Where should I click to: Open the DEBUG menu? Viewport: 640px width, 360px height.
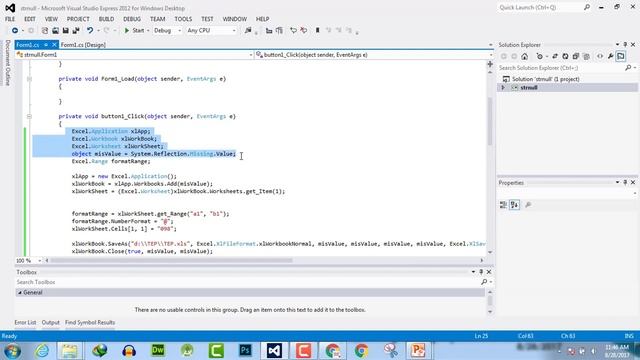tap(132, 19)
